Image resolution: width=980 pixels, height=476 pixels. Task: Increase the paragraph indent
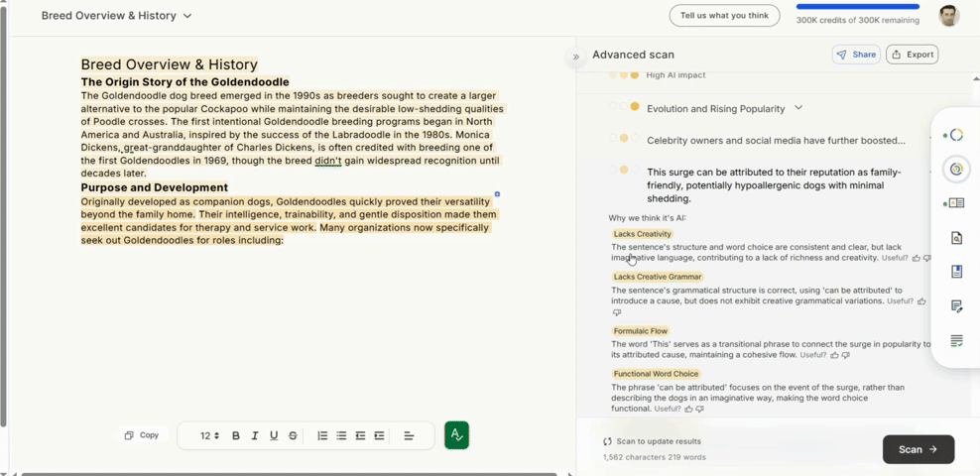pyautogui.click(x=379, y=436)
